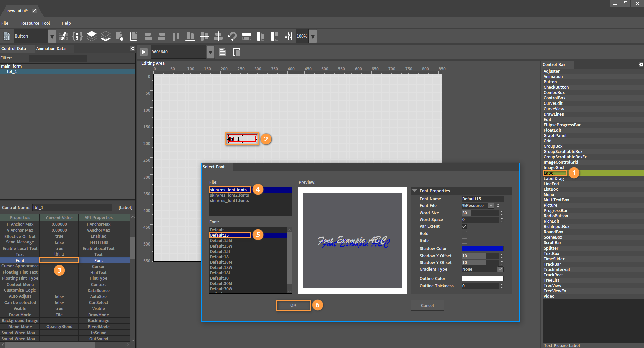Select skin\res_font2.fonts in the File list
This screenshot has height=348, width=644.
[x=229, y=195]
